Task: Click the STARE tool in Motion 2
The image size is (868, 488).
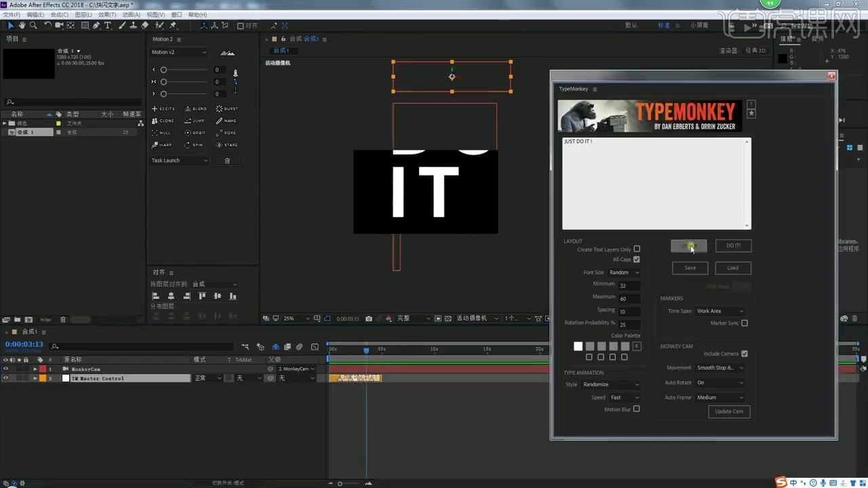Action: click(x=227, y=145)
